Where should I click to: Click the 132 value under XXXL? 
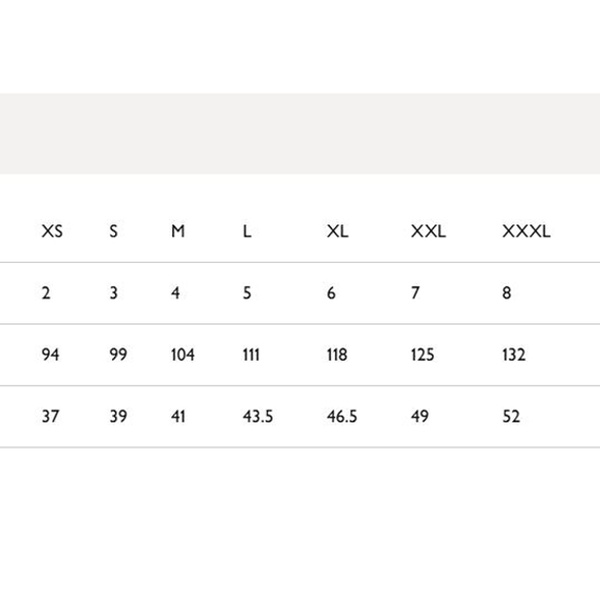pos(514,355)
